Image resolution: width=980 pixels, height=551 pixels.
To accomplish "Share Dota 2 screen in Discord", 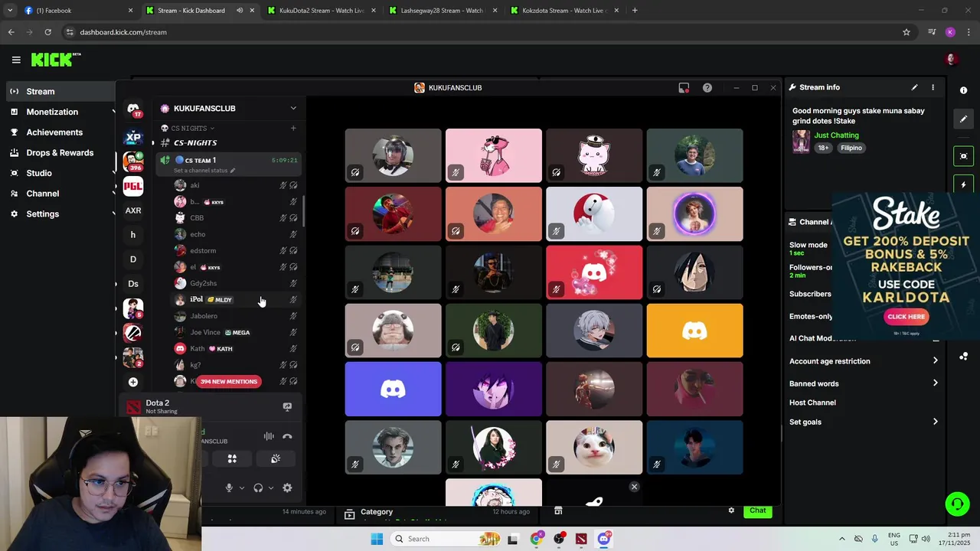I will pyautogui.click(x=287, y=407).
